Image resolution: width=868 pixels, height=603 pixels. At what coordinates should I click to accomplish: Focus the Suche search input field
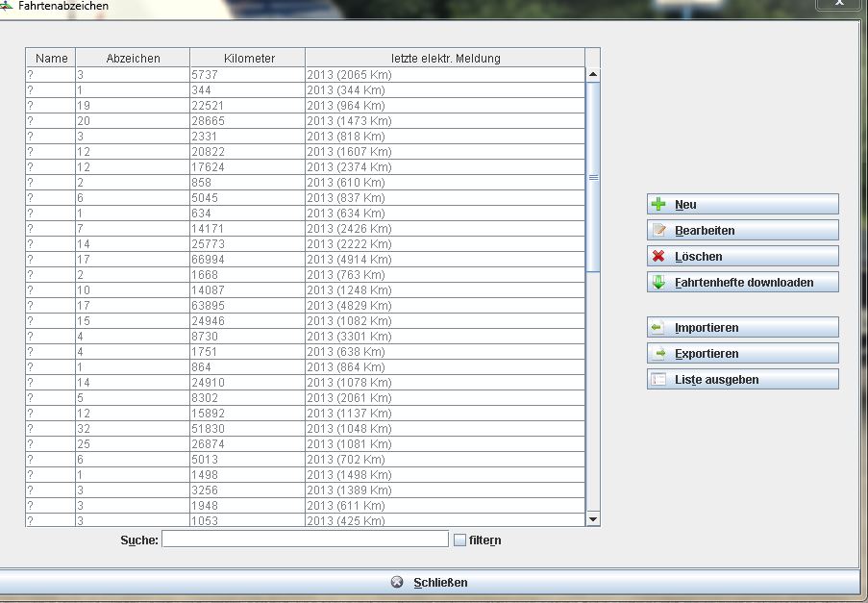pos(305,540)
